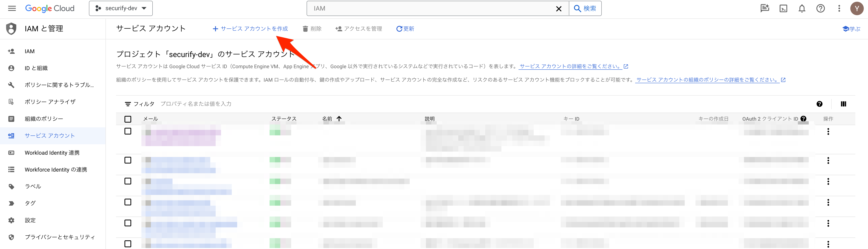Check the third service account row checkbox
868x249 pixels.
tap(128, 181)
